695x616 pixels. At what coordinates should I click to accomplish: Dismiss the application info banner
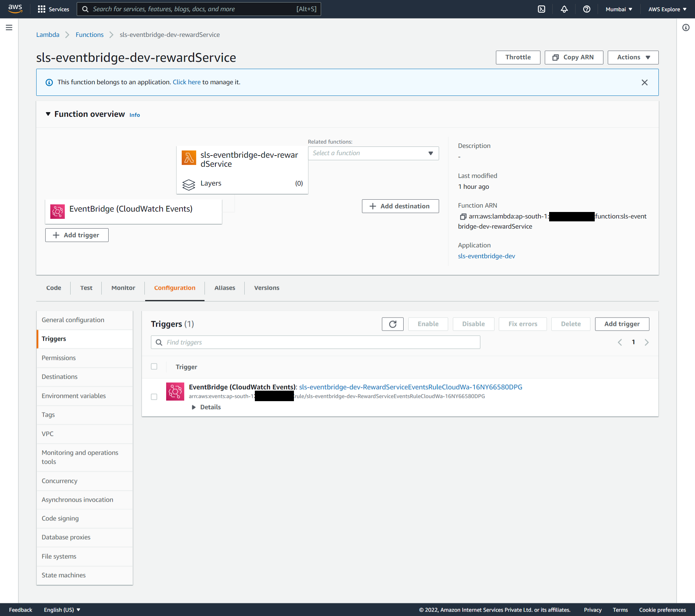tap(645, 82)
